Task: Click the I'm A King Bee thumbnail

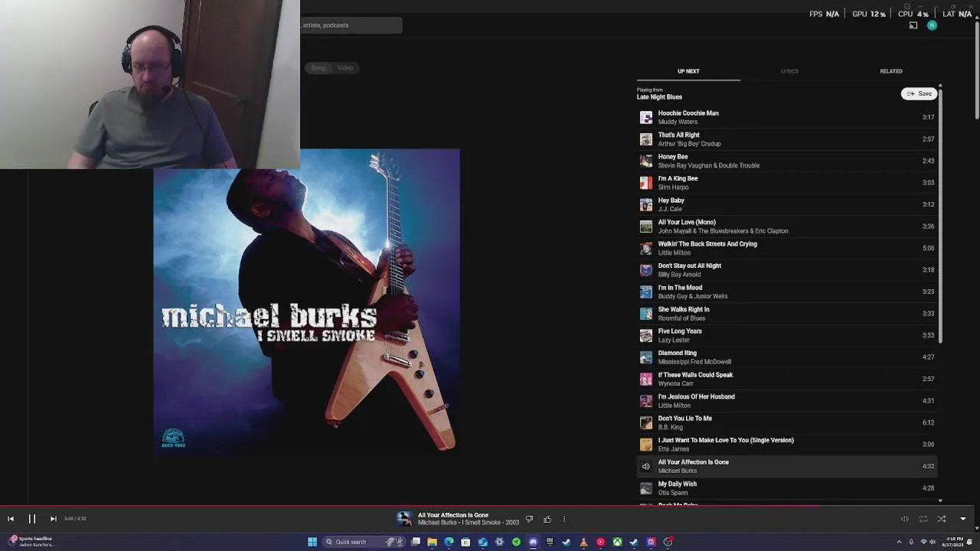Action: [646, 183]
